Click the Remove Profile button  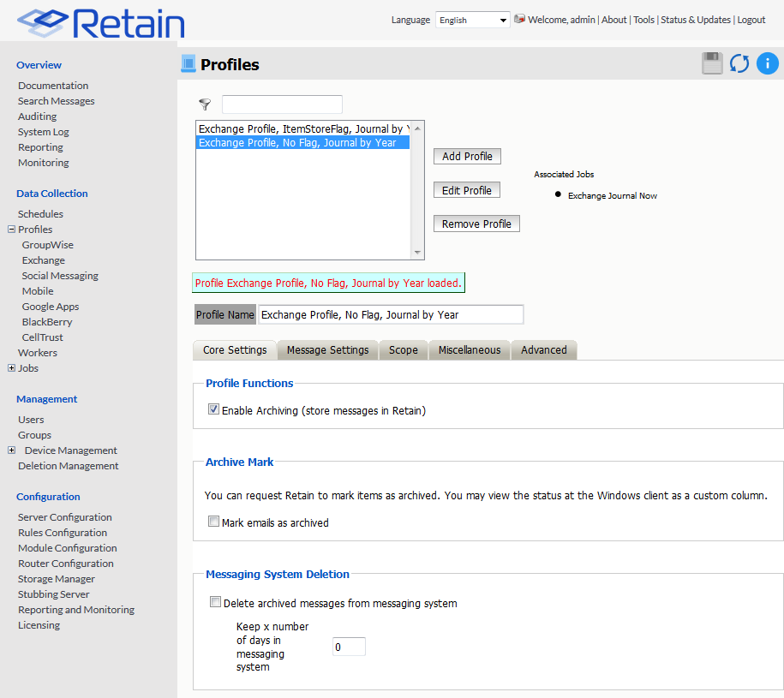(x=476, y=224)
